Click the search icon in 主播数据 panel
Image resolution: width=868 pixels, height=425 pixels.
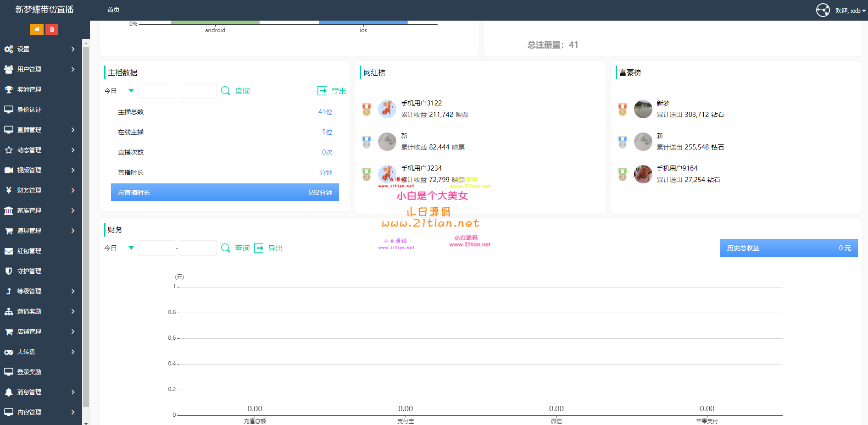tap(225, 91)
